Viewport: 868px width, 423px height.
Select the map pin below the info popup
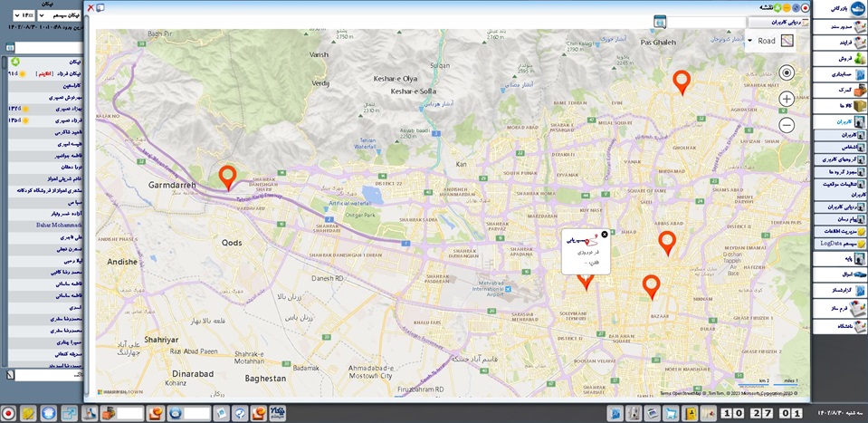(x=585, y=282)
